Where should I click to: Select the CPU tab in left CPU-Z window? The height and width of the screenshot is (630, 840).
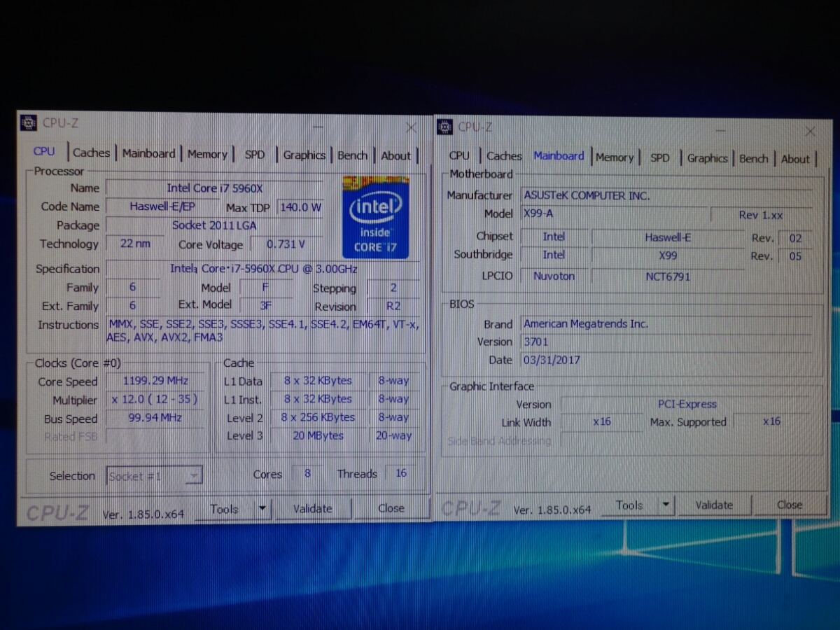(44, 151)
